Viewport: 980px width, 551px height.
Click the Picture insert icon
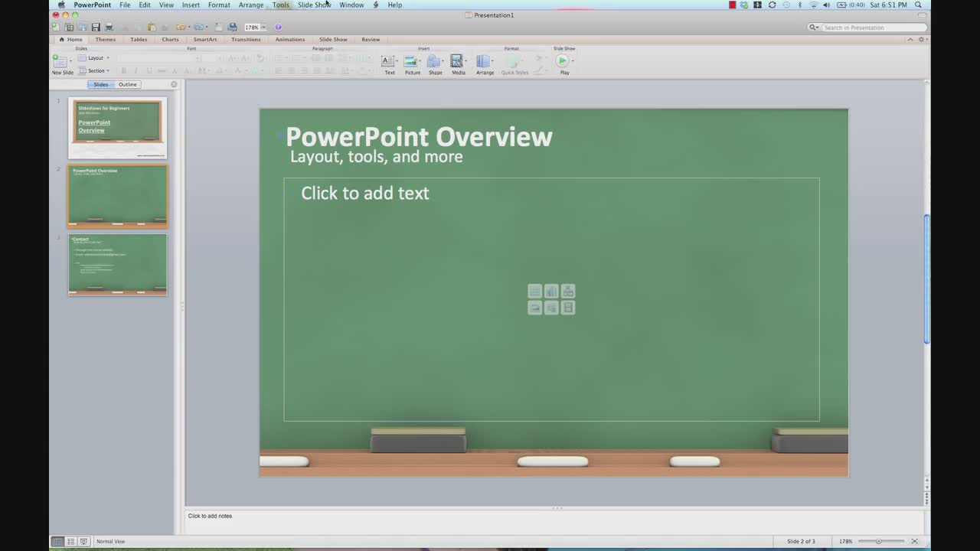[x=410, y=61]
